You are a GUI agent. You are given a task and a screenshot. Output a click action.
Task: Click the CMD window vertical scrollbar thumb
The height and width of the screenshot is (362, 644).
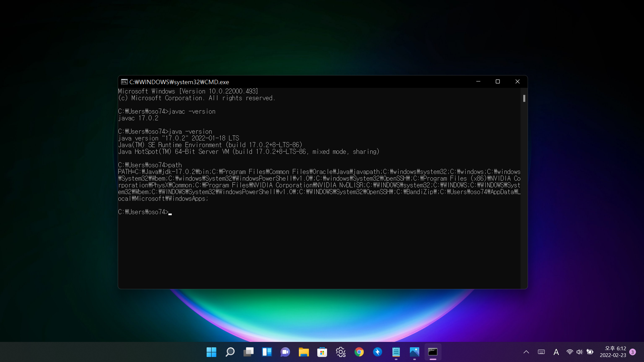point(524,98)
